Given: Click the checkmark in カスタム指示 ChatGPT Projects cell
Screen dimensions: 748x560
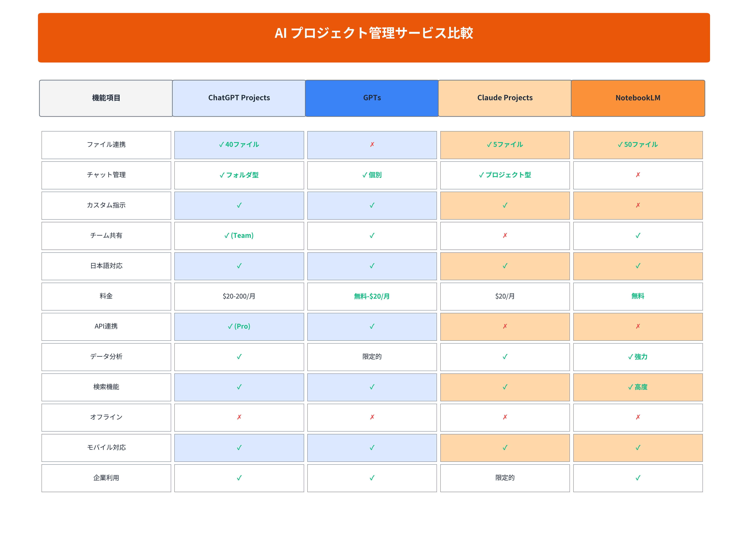Looking at the screenshot, I should 239,205.
